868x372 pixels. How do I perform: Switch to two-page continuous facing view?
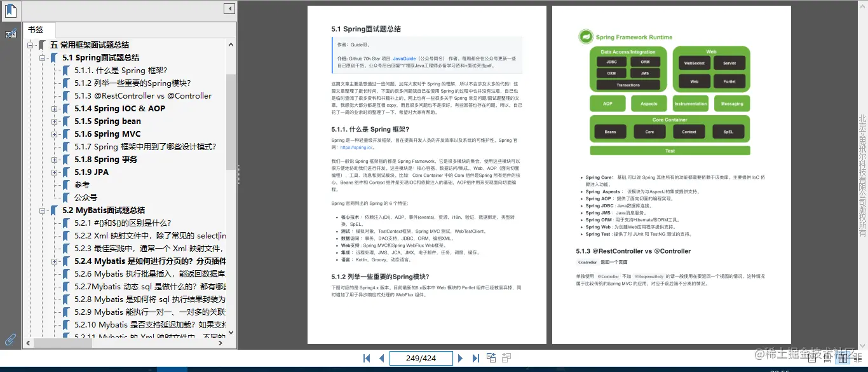pyautogui.click(x=858, y=359)
